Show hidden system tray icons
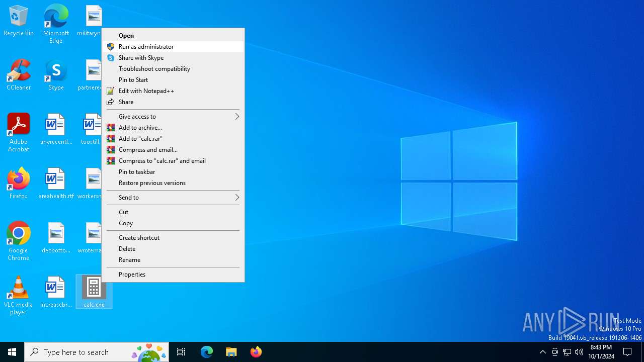 (x=542, y=352)
